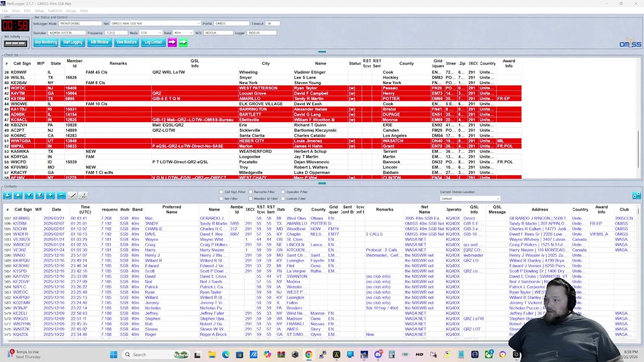Open the File menu

coord(5,11)
